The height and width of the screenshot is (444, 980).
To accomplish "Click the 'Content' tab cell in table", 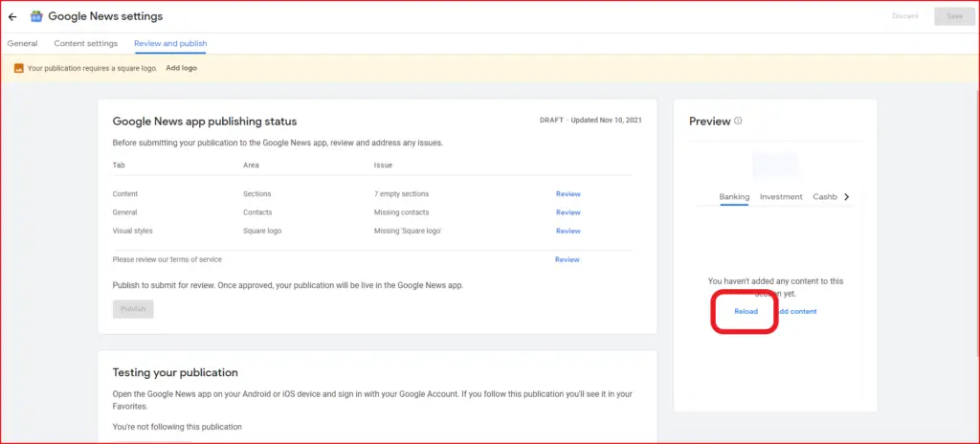I will tap(125, 194).
